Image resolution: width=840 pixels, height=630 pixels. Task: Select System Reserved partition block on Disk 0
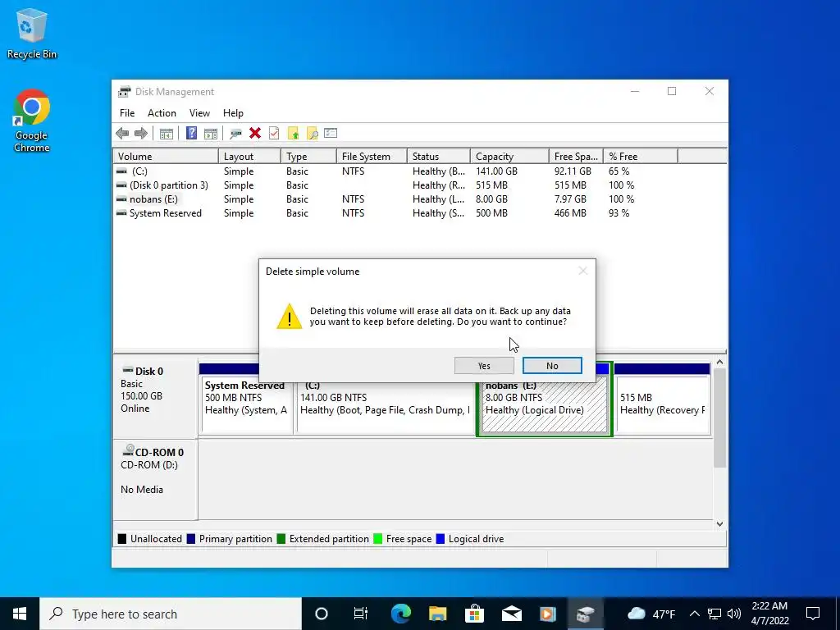247,404
